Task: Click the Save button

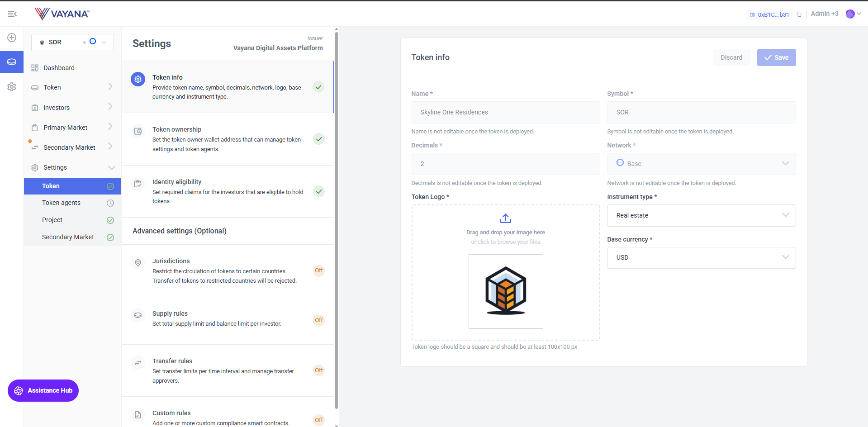Action: click(776, 57)
